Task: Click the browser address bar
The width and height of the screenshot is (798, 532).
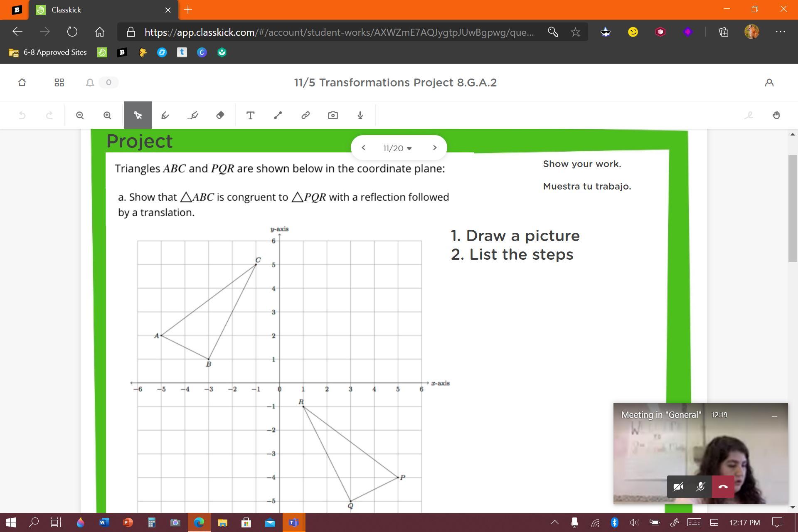Action: [x=339, y=32]
